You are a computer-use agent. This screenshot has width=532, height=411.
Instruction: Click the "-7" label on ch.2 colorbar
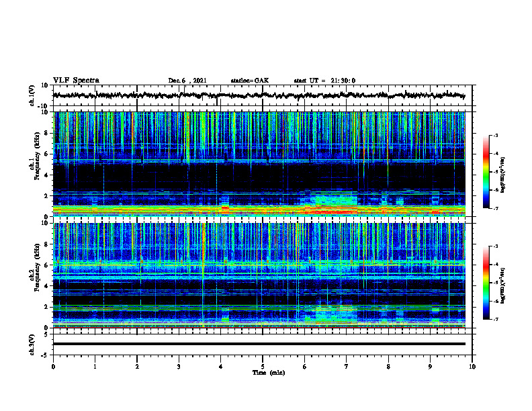point(495,320)
